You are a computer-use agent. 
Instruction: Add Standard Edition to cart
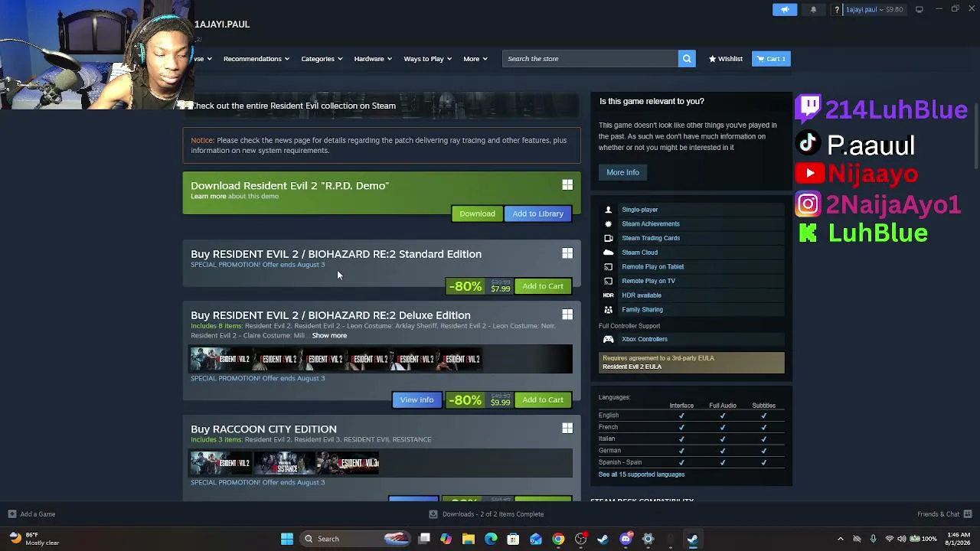[x=543, y=286]
